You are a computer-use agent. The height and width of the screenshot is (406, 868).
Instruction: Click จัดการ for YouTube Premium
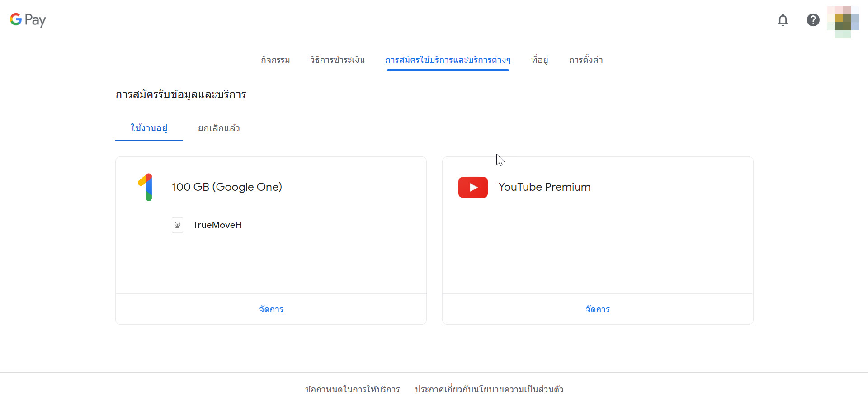point(598,309)
